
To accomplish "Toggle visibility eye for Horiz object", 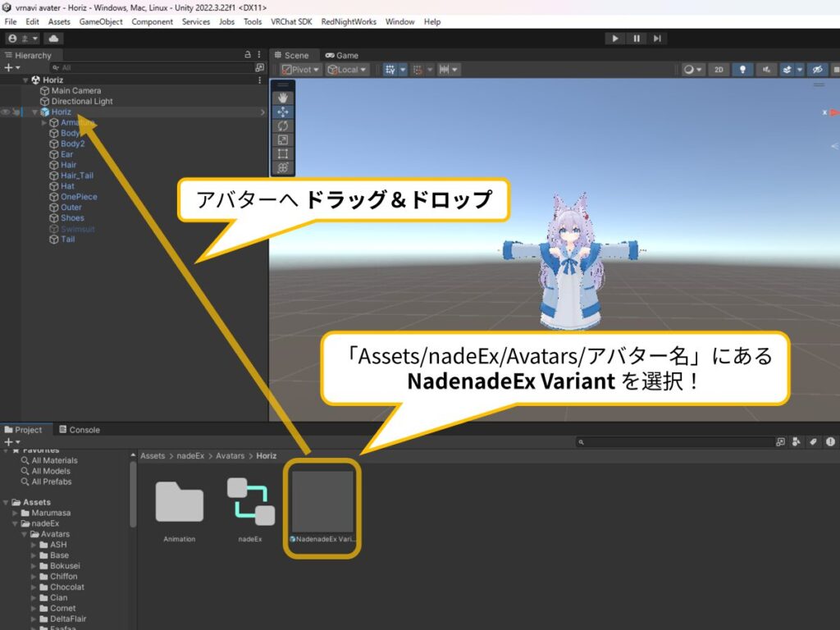I will [5, 112].
